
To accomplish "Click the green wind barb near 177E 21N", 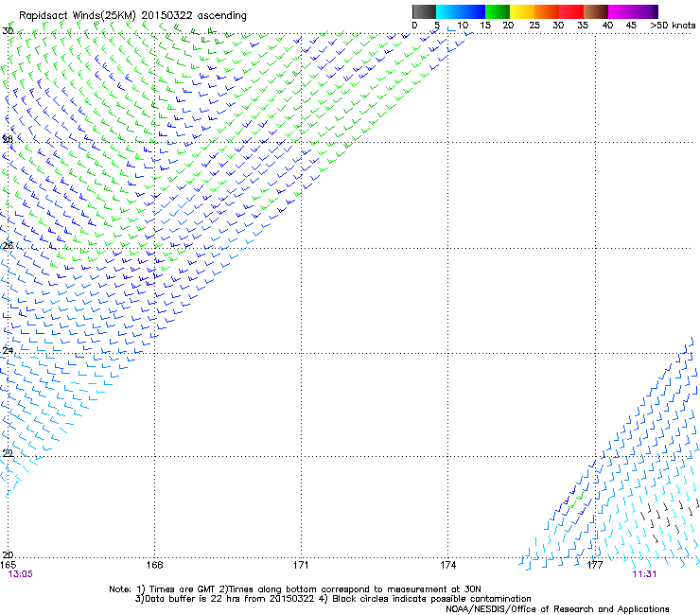I will coord(577,501).
